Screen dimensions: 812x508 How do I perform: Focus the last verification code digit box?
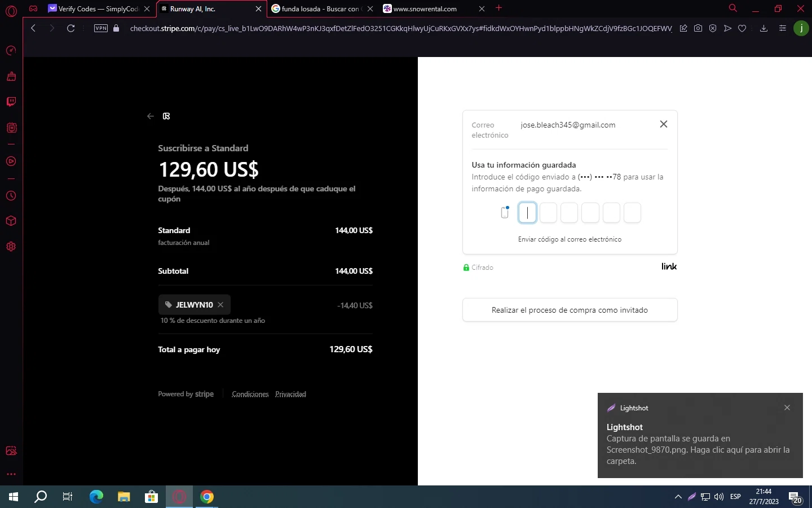632,213
